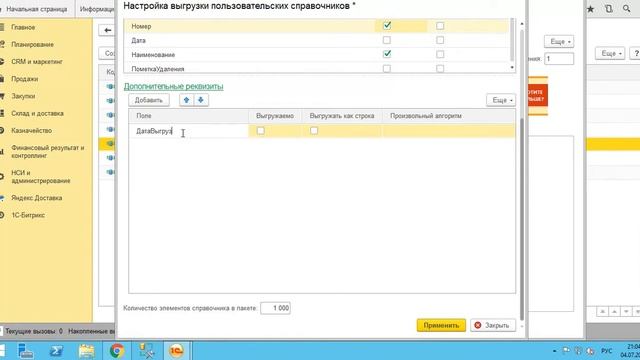640x360 pixels.
Task: Click РУС language indicator in tray
Action: 607,351
